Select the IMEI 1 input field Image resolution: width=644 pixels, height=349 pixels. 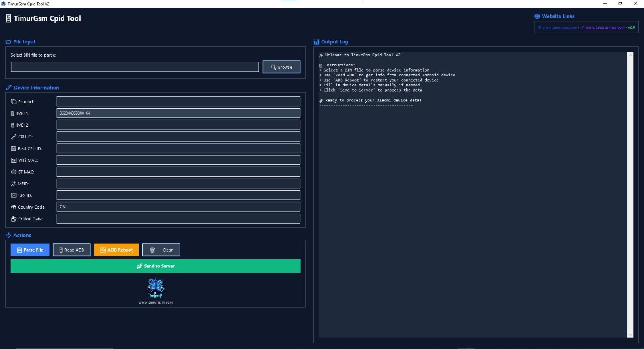[178, 113]
